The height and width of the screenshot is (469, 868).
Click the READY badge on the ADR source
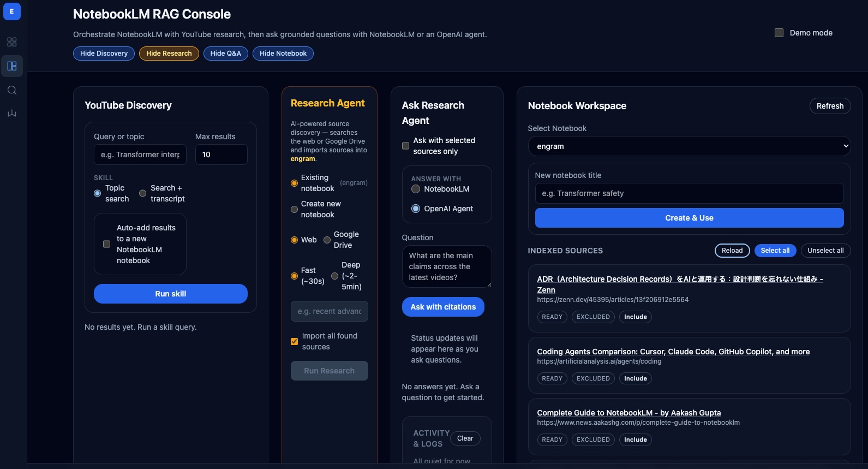click(x=552, y=317)
